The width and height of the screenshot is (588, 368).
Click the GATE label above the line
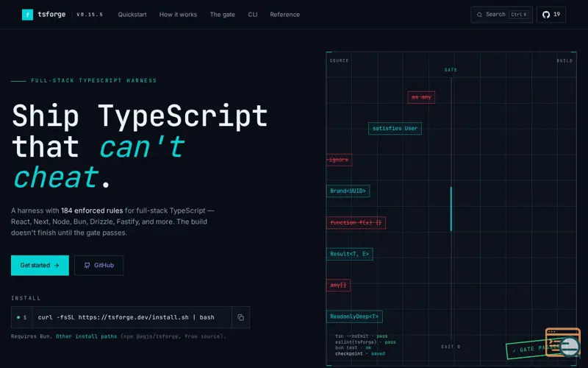[451, 70]
